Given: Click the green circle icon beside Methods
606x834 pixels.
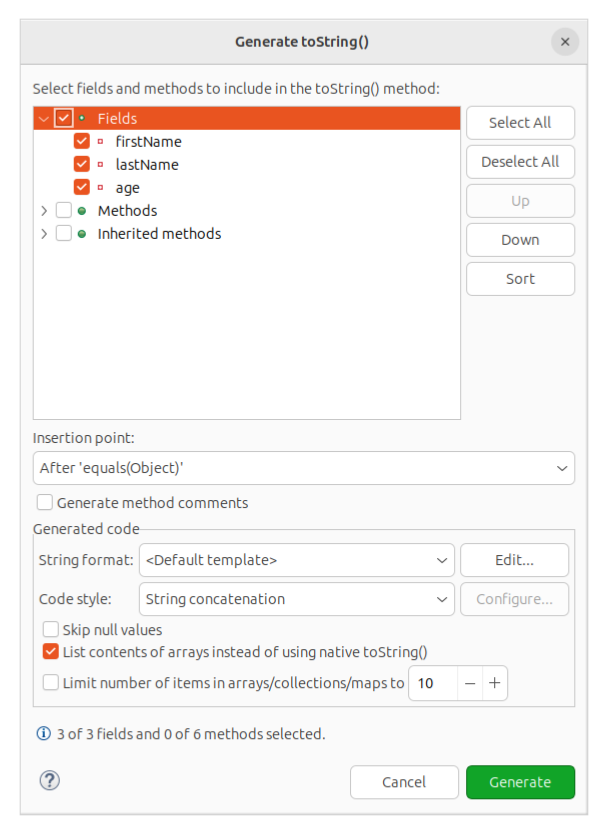Looking at the screenshot, I should (x=82, y=211).
